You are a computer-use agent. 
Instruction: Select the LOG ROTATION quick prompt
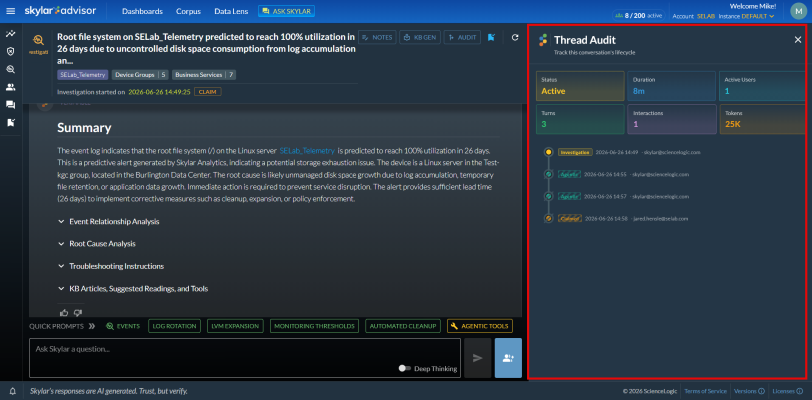pos(175,326)
